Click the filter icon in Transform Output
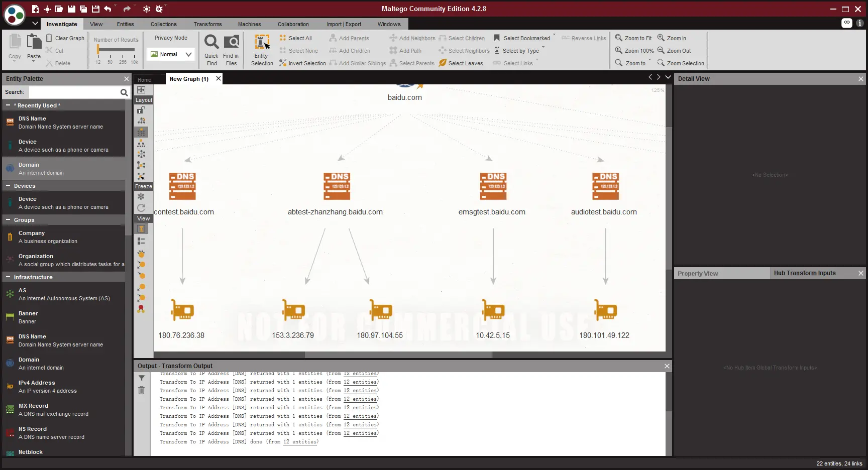 click(142, 378)
